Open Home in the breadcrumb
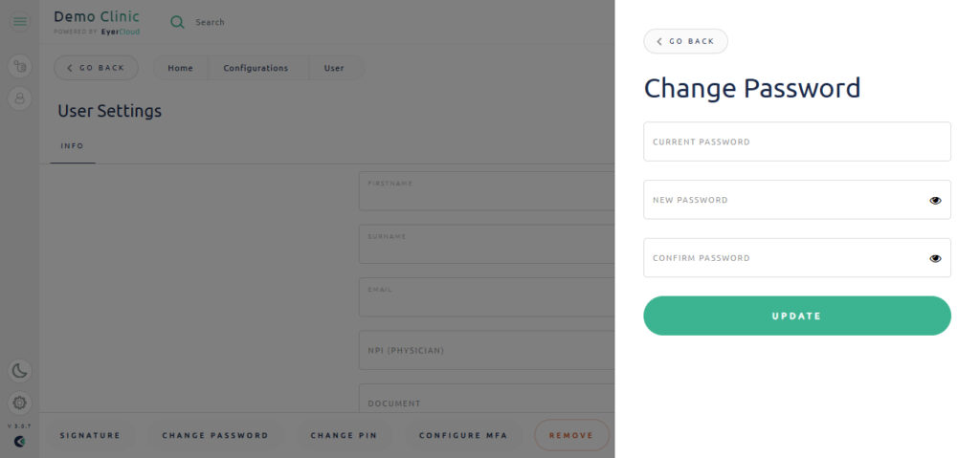The image size is (980, 458). pos(180,68)
